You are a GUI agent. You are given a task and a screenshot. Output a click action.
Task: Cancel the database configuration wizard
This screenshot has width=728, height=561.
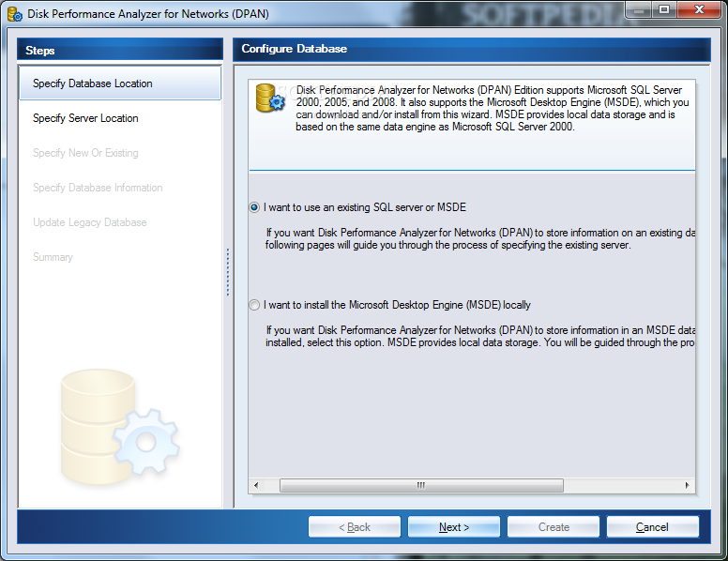652,527
